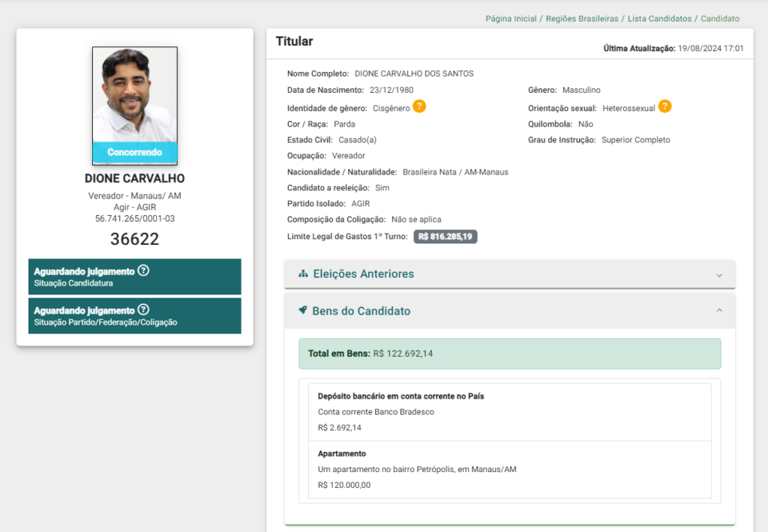This screenshot has width=768, height=532.
Task: Collapse Bens do Candidato using its chevron
Action: pyautogui.click(x=719, y=310)
